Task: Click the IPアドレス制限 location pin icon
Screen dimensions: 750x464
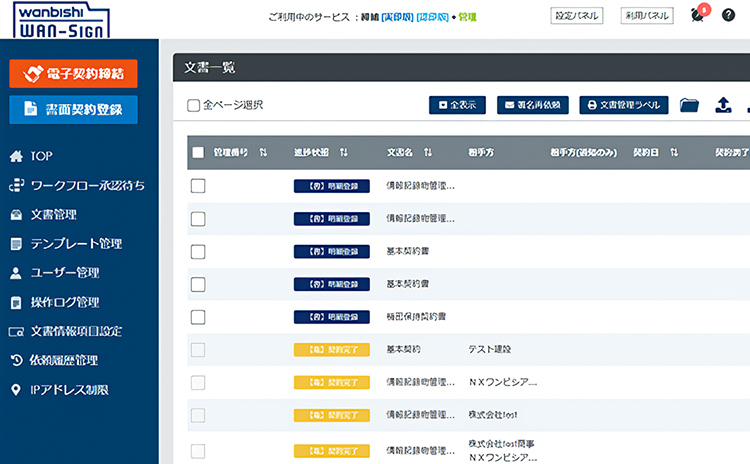Action: click(x=15, y=389)
